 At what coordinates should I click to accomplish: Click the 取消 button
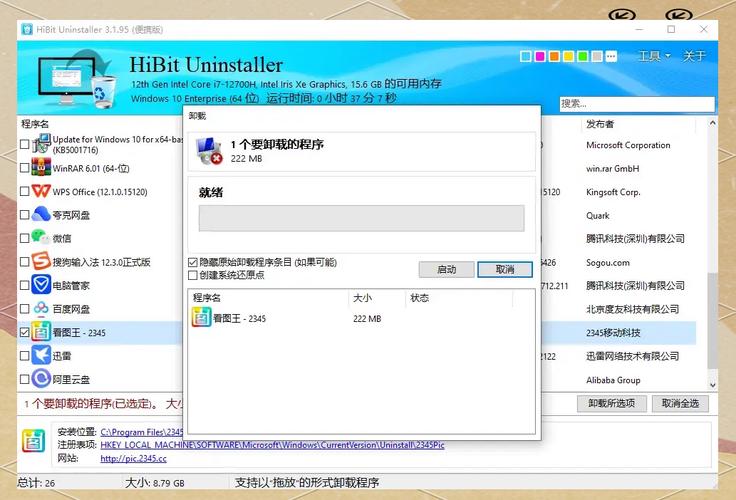505,269
